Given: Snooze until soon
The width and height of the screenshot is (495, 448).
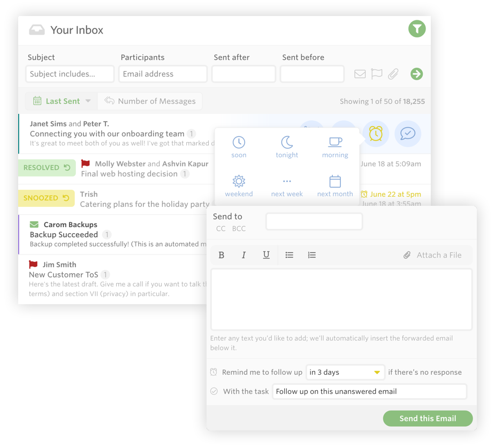Looking at the screenshot, I should tap(239, 147).
